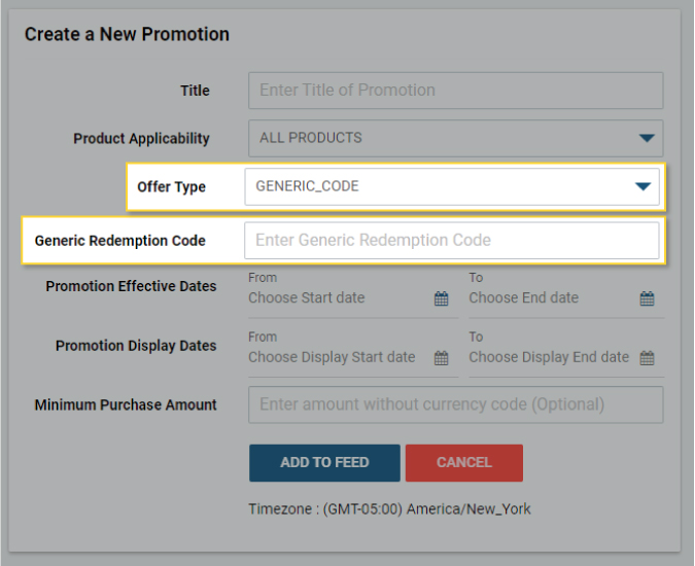This screenshot has width=695, height=566.
Task: Click the ADD TO FEED button
Action: (324, 463)
